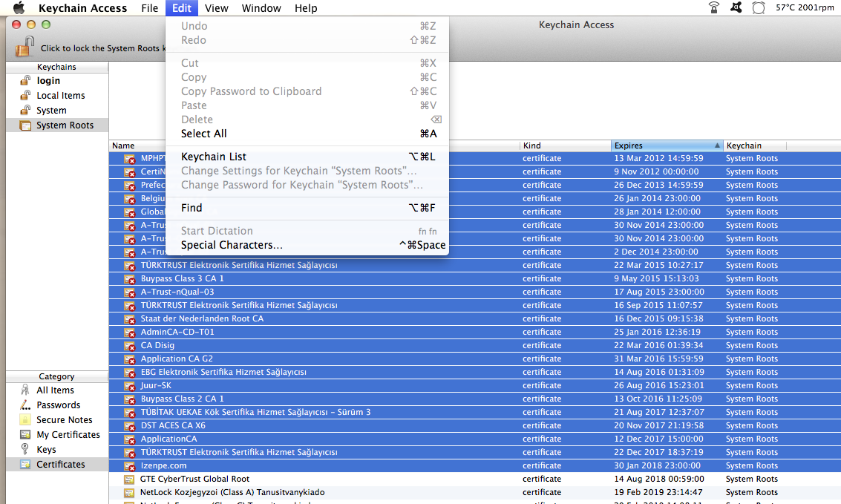The height and width of the screenshot is (504, 841).
Task: Choose Special Characters from the Edit menu
Action: coord(307,245)
